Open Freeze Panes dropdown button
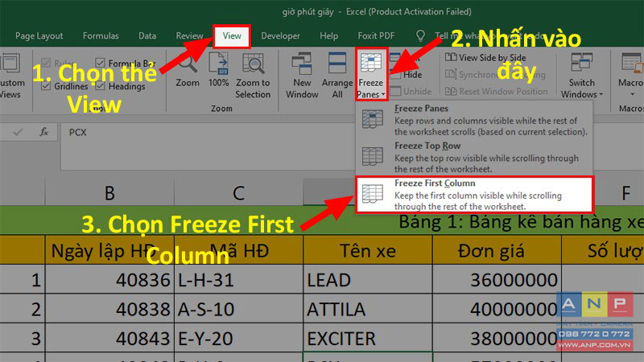The width and height of the screenshot is (644, 362). coord(371,75)
